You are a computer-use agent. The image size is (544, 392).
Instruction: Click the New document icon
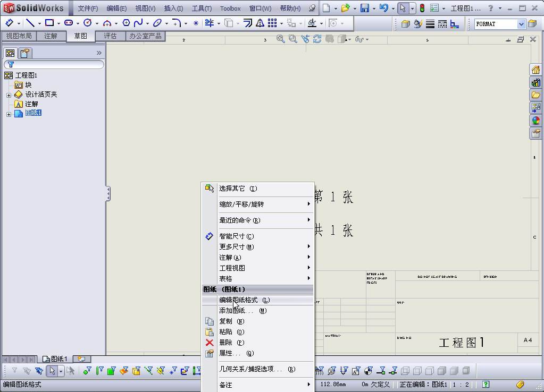tap(326, 8)
